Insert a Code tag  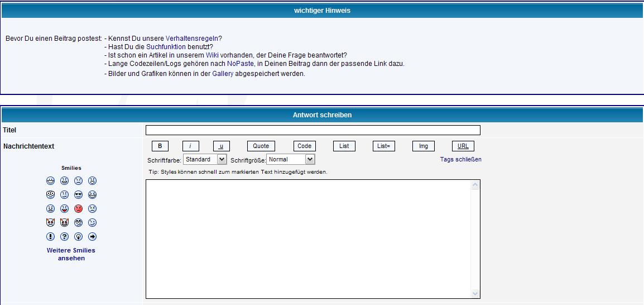pyautogui.click(x=304, y=146)
